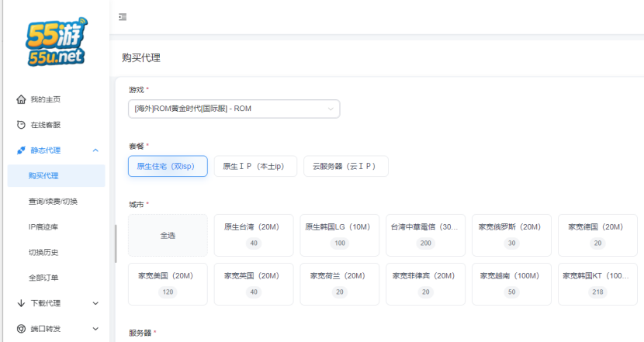The height and width of the screenshot is (342, 644).
Task: Choose the 全选 city button
Action: (168, 235)
